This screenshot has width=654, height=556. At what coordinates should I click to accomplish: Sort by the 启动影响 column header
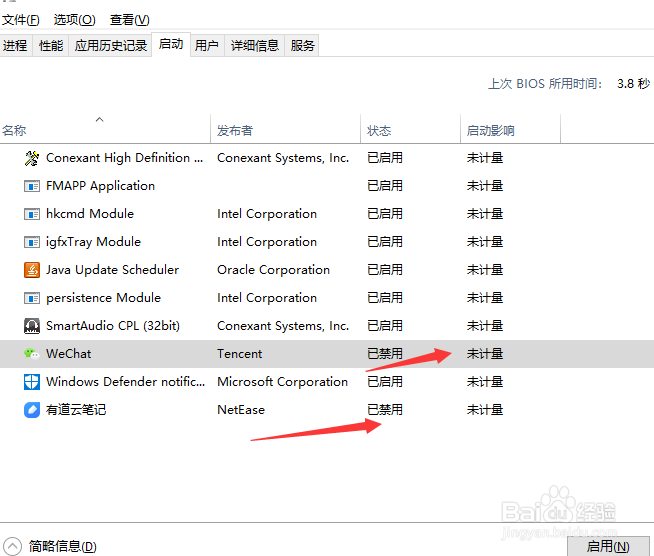pyautogui.click(x=511, y=131)
